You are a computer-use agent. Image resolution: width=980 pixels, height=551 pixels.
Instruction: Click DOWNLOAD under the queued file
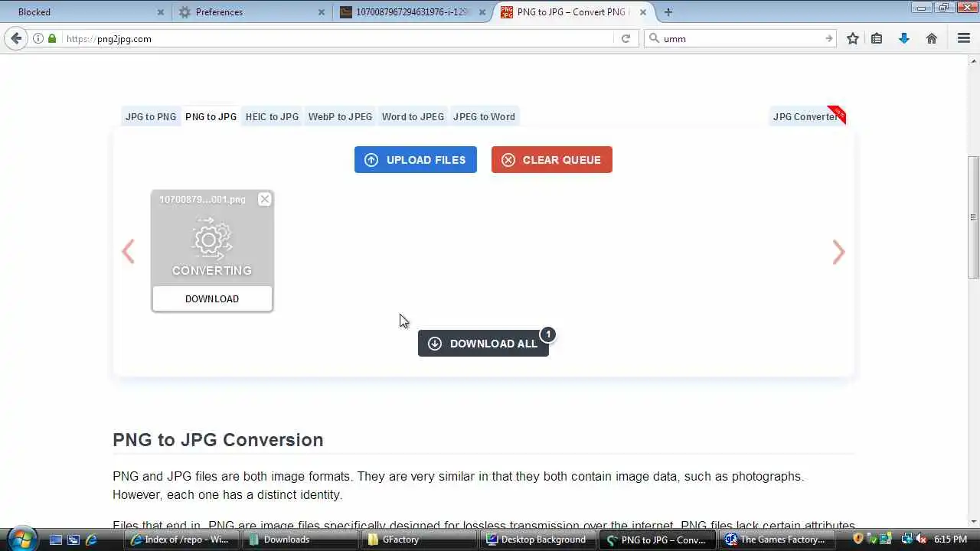(x=212, y=298)
